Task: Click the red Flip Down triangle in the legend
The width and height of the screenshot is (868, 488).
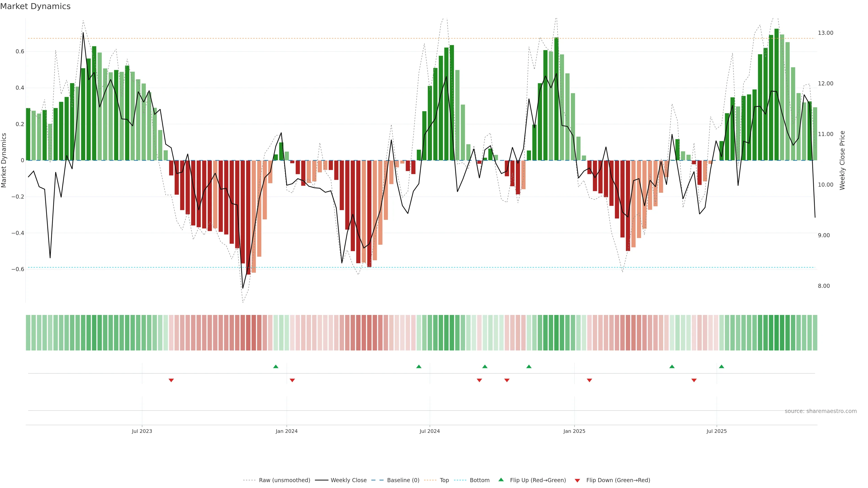Action: 577,480
